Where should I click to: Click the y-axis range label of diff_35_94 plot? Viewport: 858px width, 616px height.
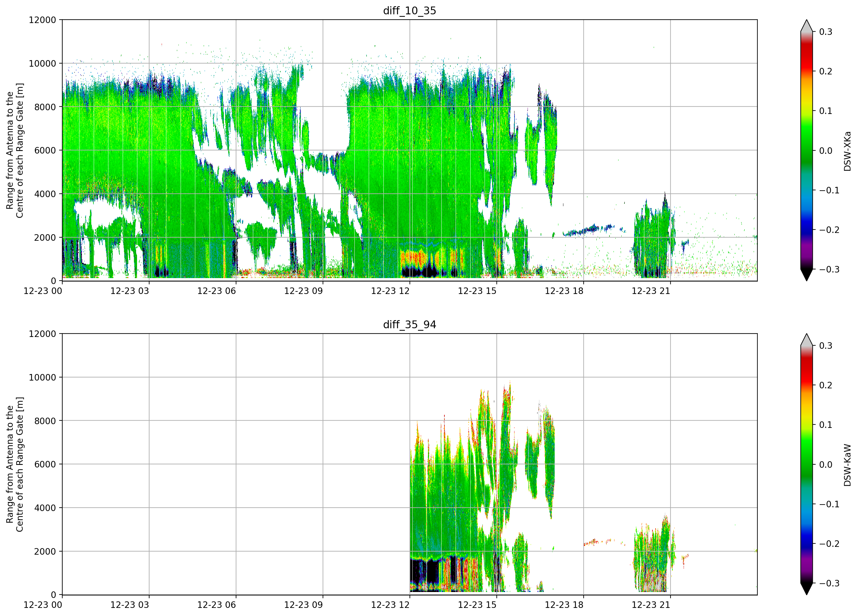(x=15, y=464)
